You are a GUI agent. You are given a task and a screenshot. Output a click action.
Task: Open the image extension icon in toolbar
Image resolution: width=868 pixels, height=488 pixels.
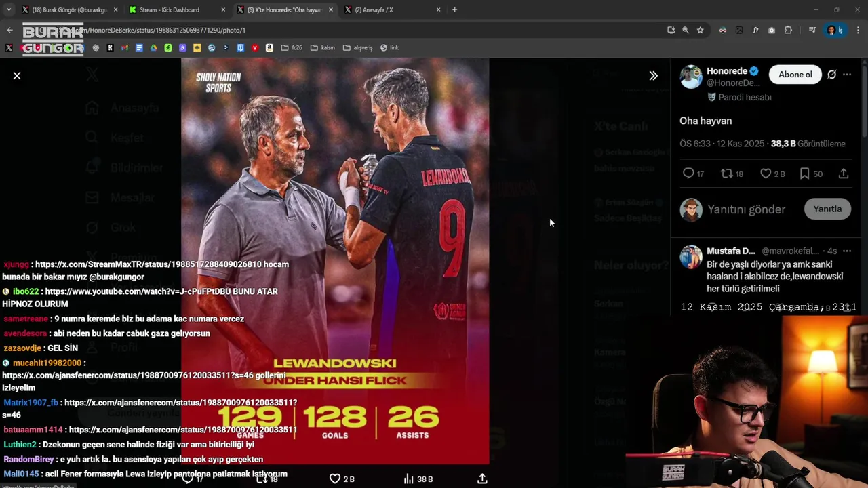738,30
